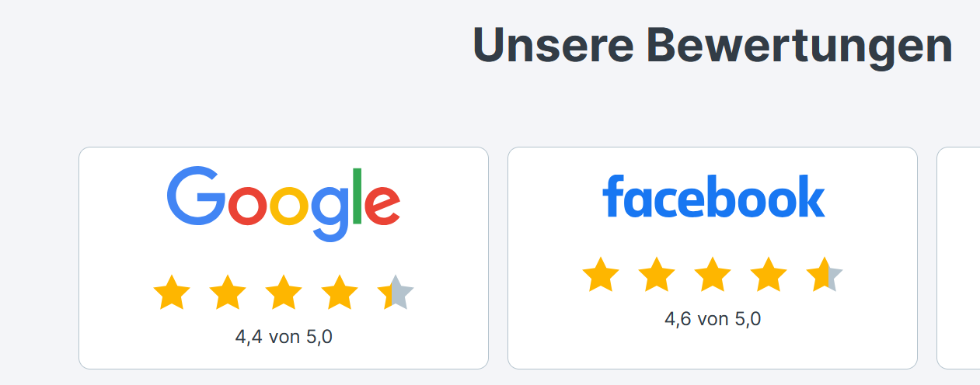Click third star of Google rating

[x=284, y=293]
